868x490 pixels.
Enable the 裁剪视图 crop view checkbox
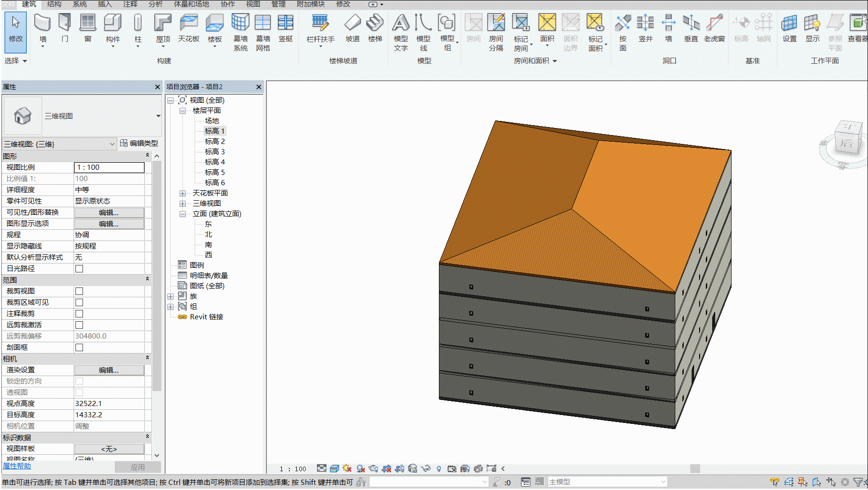coord(79,291)
